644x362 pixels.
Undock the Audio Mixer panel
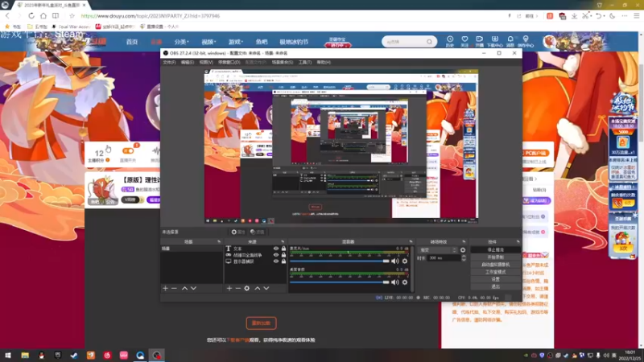coord(411,242)
